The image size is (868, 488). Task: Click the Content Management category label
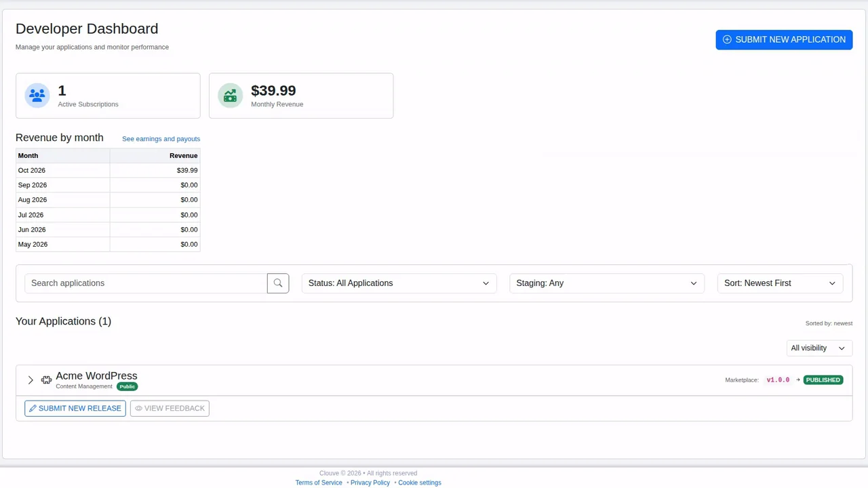click(x=84, y=386)
